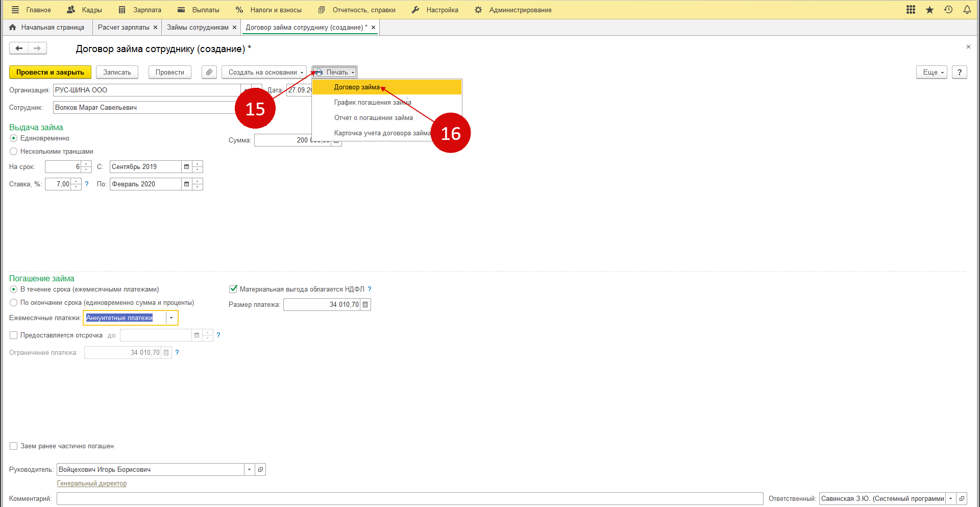This screenshot has height=507, width=980.
Task: Click the Организация field РУС-ШИНА ООО
Action: 146,90
